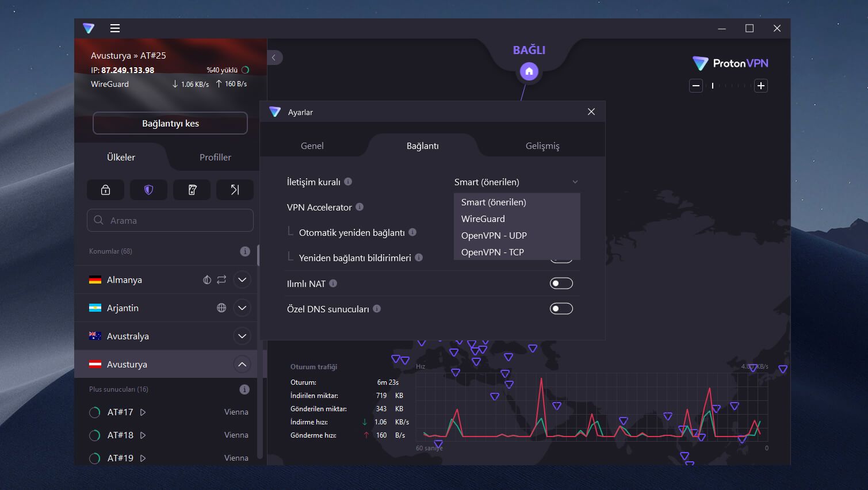
Task: Zoom out the map with minus
Action: [x=696, y=86]
